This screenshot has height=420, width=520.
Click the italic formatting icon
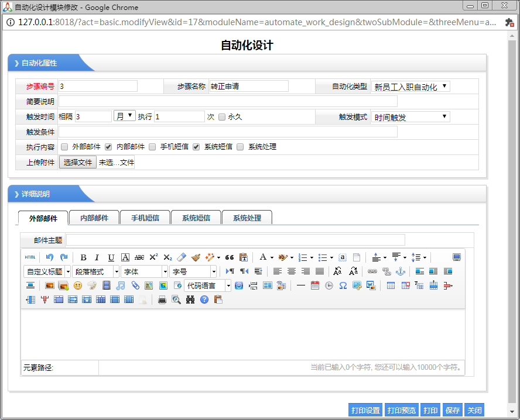click(x=97, y=257)
